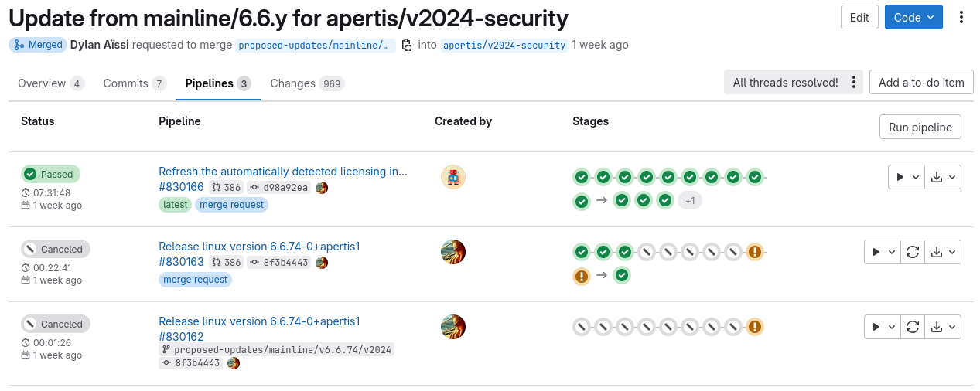Go to the Overview tab
Screen dimensions: 980x391
tap(51, 83)
